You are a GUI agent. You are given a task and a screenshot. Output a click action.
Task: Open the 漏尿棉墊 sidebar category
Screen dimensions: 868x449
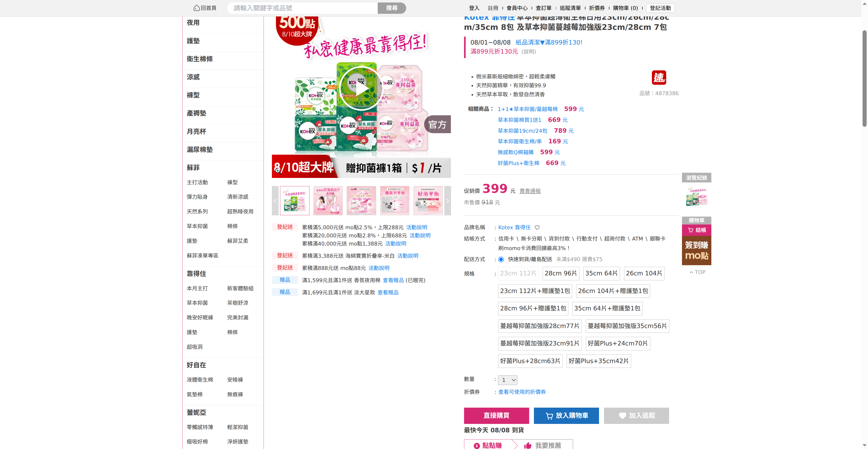200,150
